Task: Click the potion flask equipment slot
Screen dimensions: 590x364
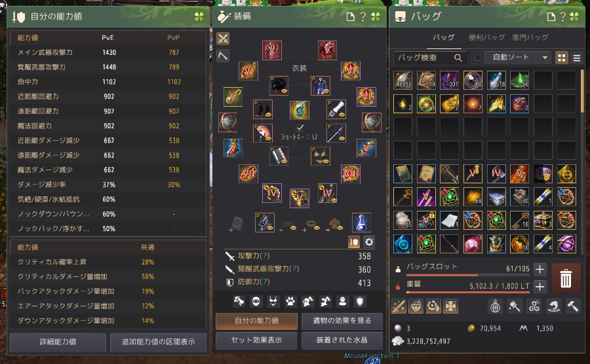Action: (361, 223)
